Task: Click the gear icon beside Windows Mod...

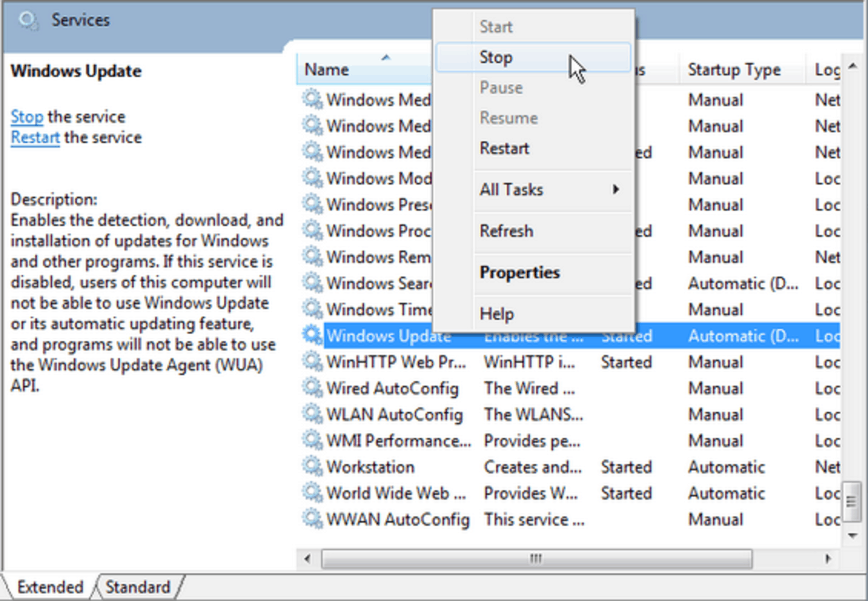Action: click(x=312, y=178)
